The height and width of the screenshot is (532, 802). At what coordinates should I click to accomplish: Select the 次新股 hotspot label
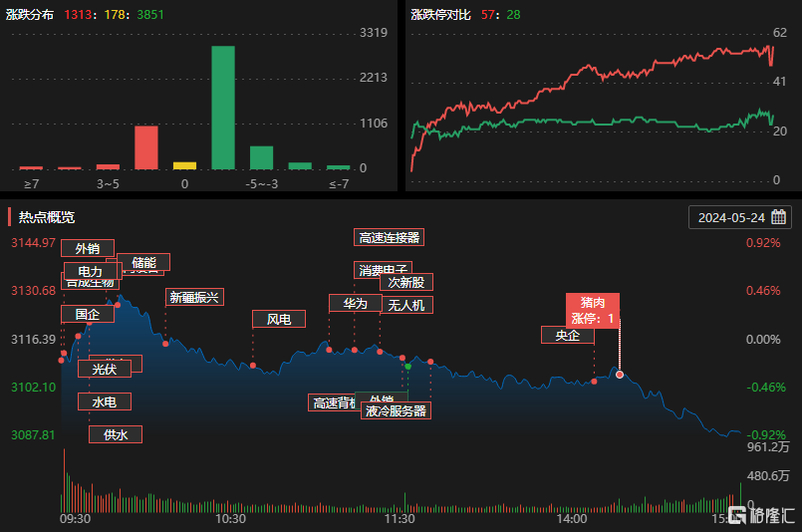pyautogui.click(x=406, y=282)
